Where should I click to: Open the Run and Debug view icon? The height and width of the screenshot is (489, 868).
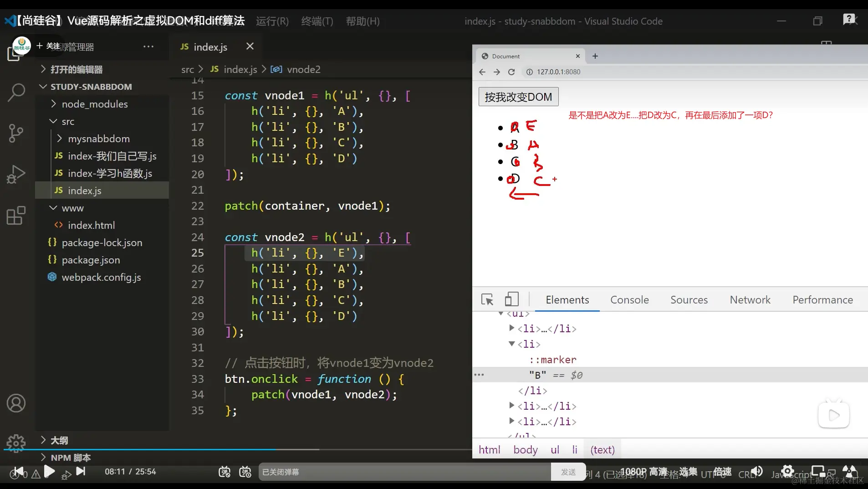point(16,174)
